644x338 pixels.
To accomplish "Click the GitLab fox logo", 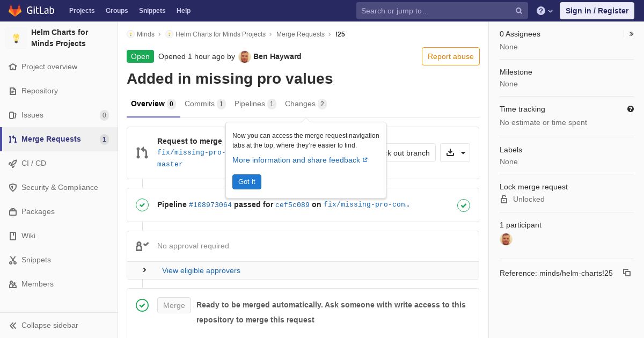I will tap(15, 11).
